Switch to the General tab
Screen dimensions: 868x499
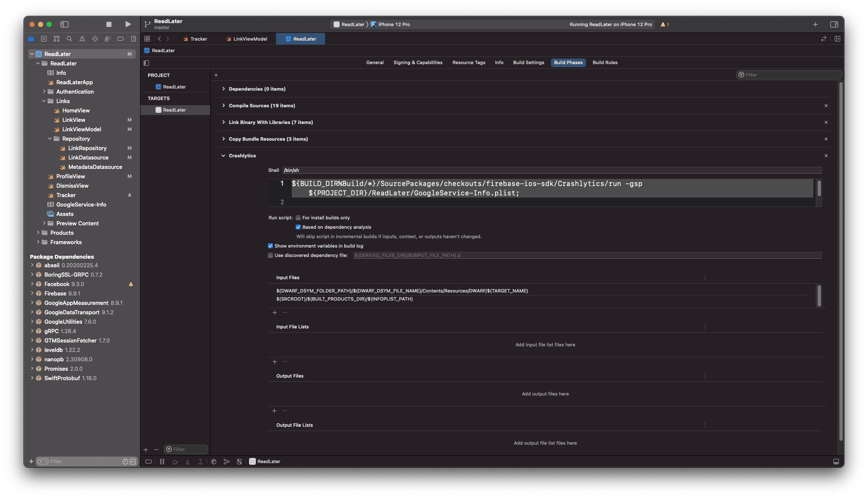375,62
